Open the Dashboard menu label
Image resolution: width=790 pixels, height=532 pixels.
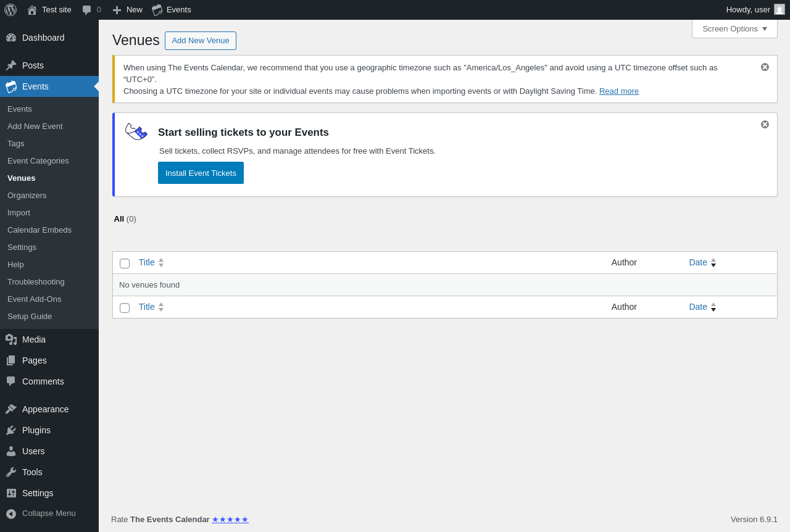pos(43,38)
